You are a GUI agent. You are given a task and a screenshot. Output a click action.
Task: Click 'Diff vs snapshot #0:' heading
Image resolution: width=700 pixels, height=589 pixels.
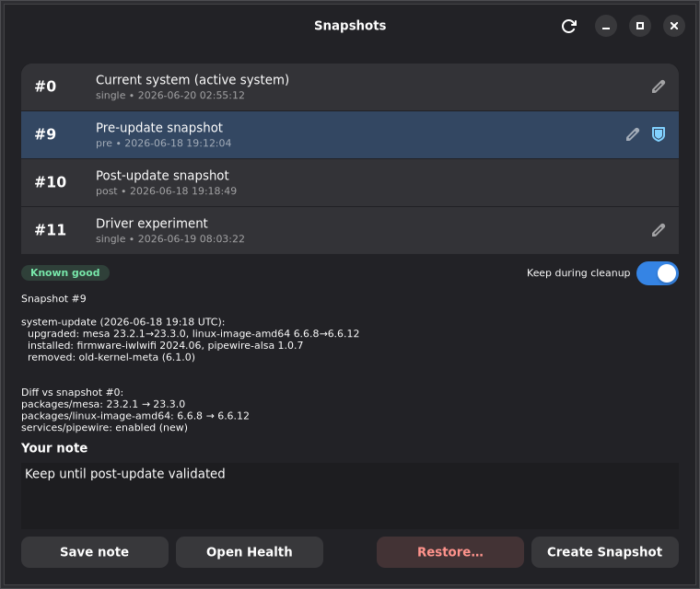click(73, 392)
